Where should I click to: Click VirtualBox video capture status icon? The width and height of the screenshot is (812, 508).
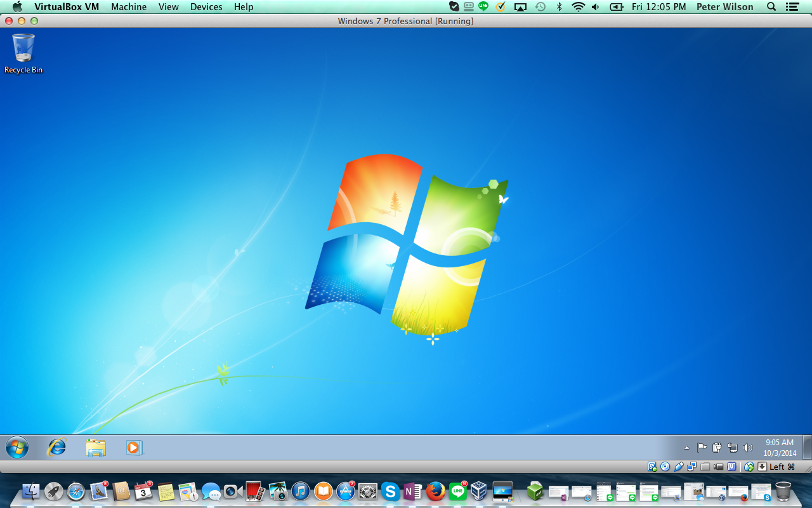point(718,467)
